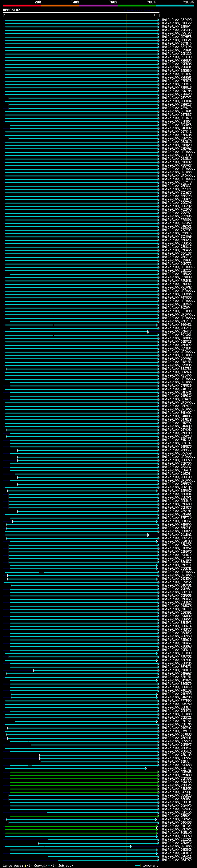Select UniRef100_B5X9L6 hit
Viewport: 197px width, 868px height.
pos(177,233)
